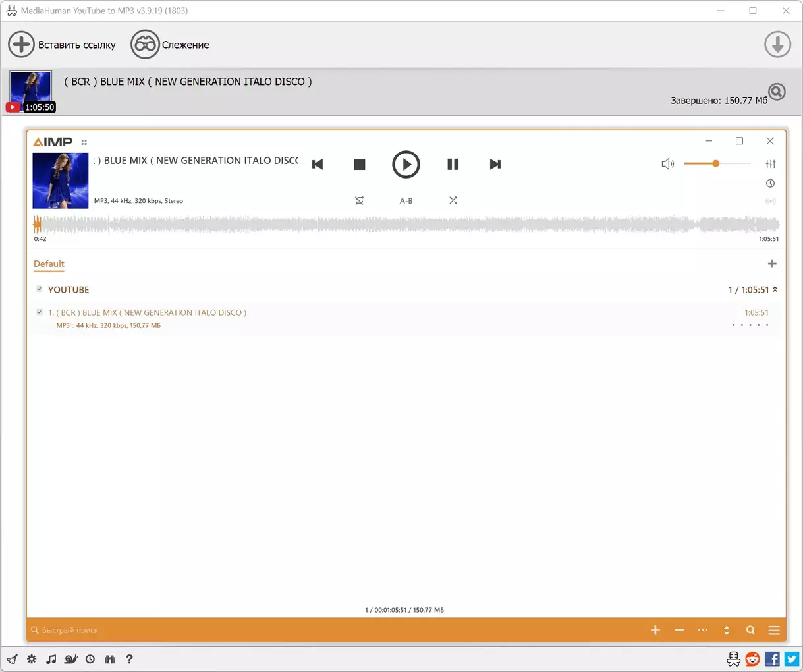This screenshot has height=672, width=803.
Task: Skip to next track in AIMP
Action: (x=495, y=164)
